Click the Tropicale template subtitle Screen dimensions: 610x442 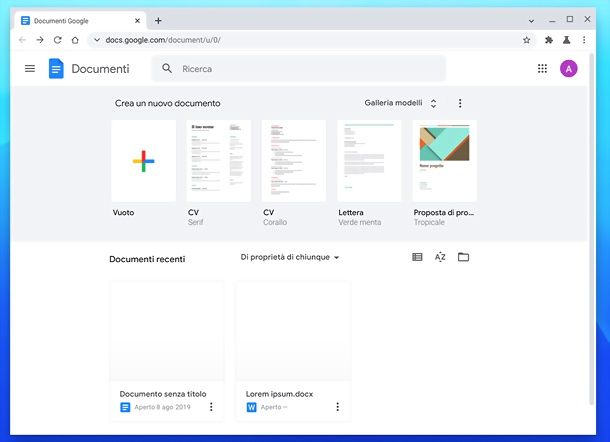pos(429,222)
